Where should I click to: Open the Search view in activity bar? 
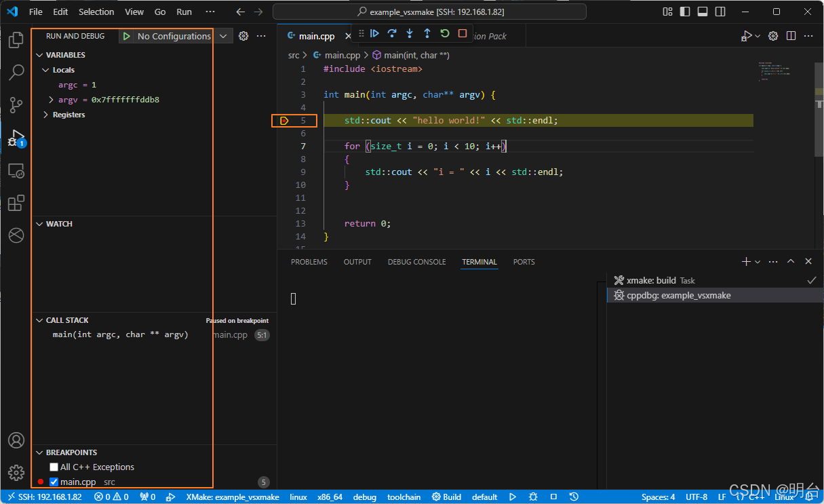[x=16, y=73]
